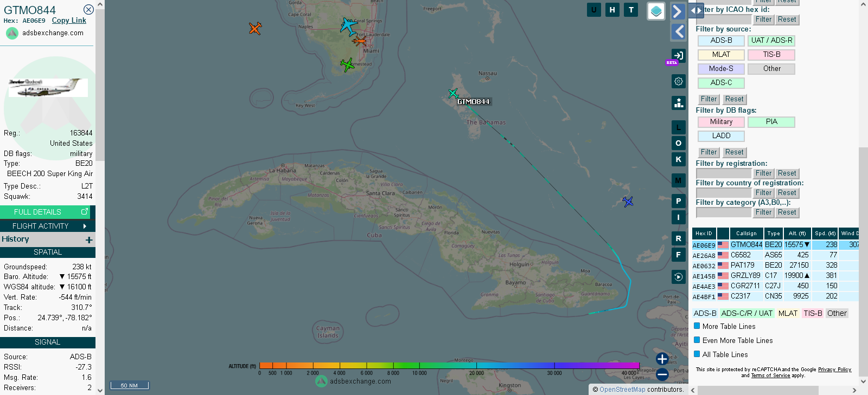Toggle the M map option button
The image size is (868, 395).
tap(678, 180)
